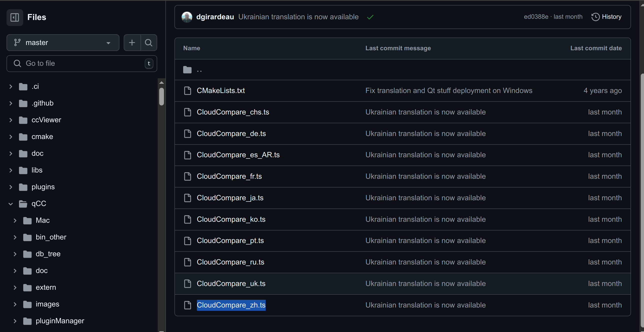Open CloudCompare_uk.ts file
The height and width of the screenshot is (332, 644).
[x=231, y=284]
